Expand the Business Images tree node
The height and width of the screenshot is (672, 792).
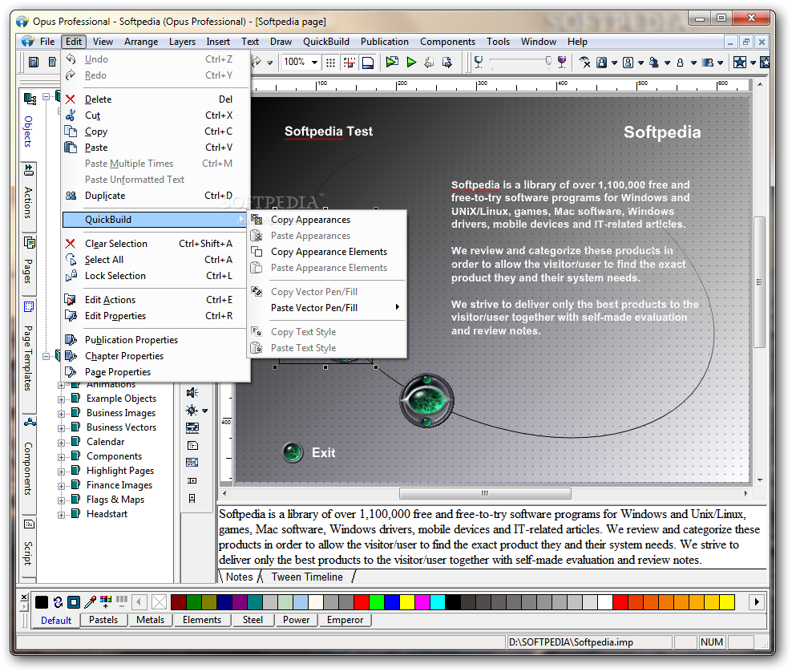coord(61,414)
